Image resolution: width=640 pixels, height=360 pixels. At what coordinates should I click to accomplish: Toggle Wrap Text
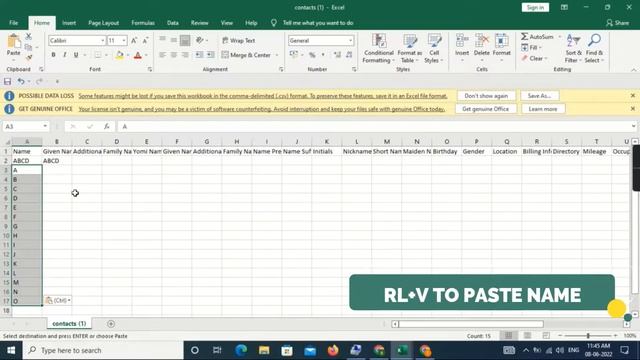(238, 40)
